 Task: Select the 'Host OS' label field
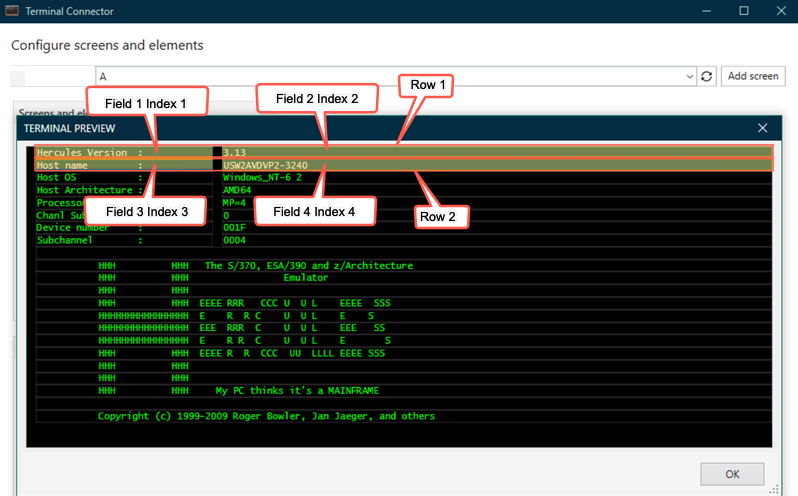[124, 178]
